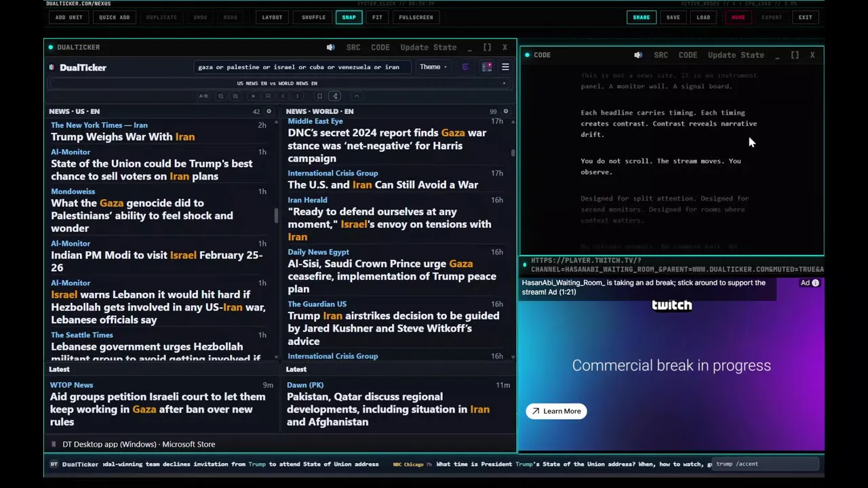Click the play button in ticker toolbar
Viewport: 868px width, 488px height.
(254, 96)
